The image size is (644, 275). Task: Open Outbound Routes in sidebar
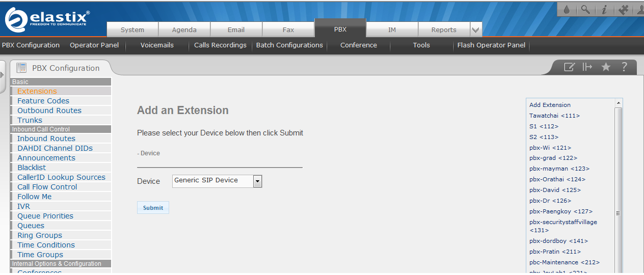[49, 111]
